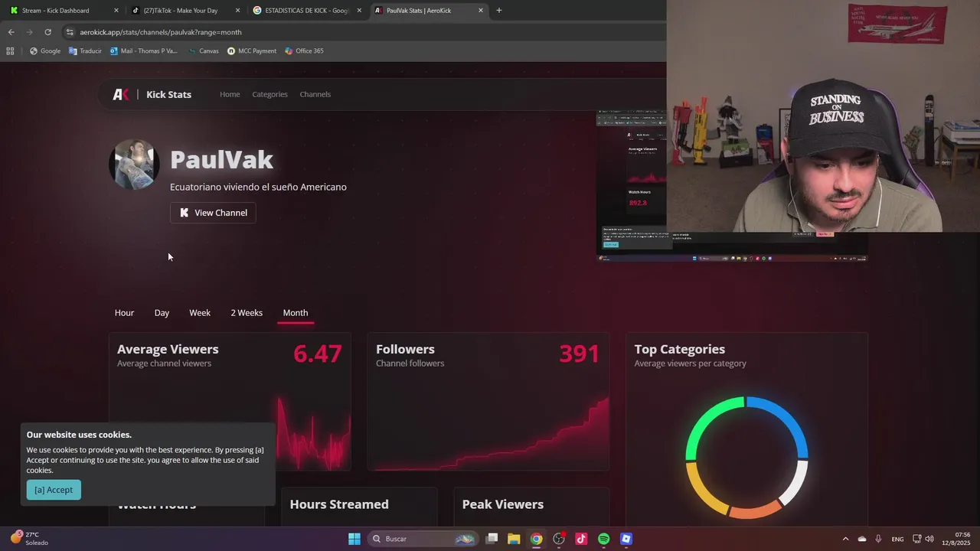Open Task View from the taskbar
Image resolution: width=980 pixels, height=551 pixels.
tap(492, 539)
